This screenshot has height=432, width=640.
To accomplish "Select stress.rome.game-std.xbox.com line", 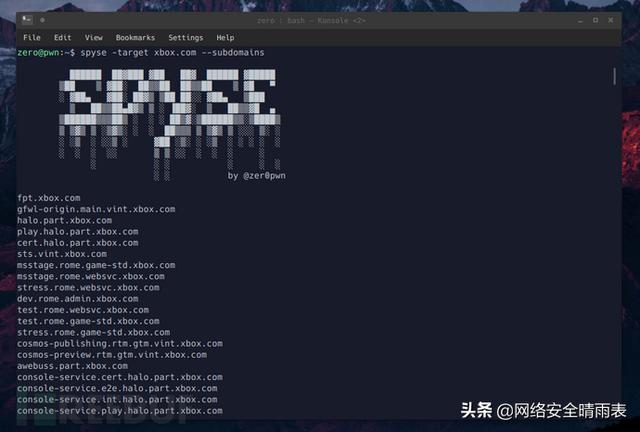I will 93,332.
